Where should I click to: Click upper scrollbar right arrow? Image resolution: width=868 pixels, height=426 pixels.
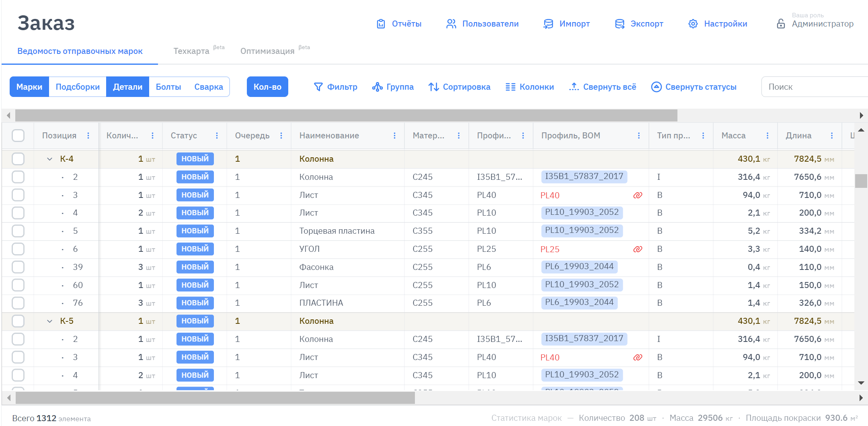coord(861,115)
